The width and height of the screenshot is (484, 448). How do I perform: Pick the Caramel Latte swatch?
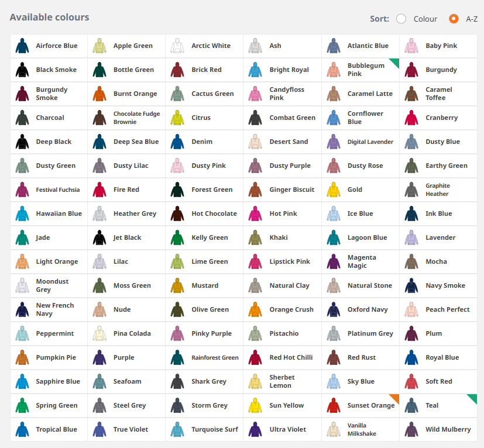tap(361, 94)
